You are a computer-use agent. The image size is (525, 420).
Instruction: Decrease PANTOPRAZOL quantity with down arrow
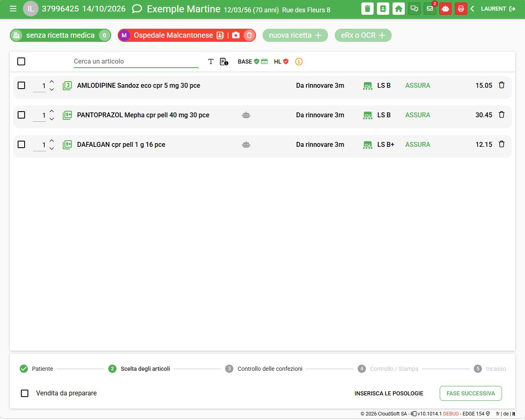pyautogui.click(x=52, y=119)
